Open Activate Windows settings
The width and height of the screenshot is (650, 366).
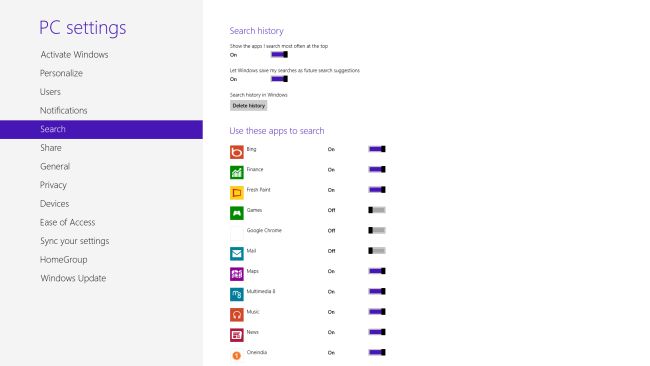74,54
